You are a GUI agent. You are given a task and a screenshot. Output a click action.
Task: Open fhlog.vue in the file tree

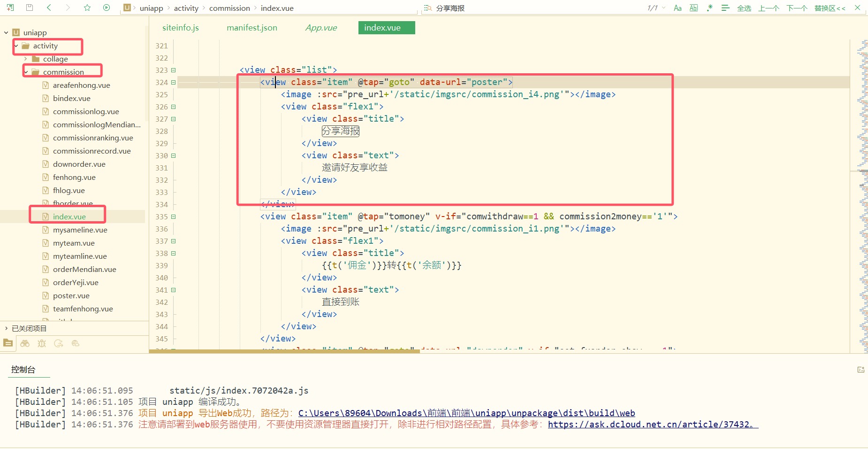coord(69,190)
